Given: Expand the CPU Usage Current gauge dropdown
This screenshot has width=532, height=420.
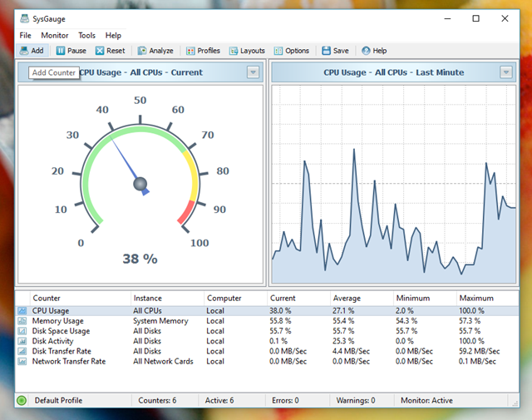Looking at the screenshot, I should pyautogui.click(x=253, y=72).
